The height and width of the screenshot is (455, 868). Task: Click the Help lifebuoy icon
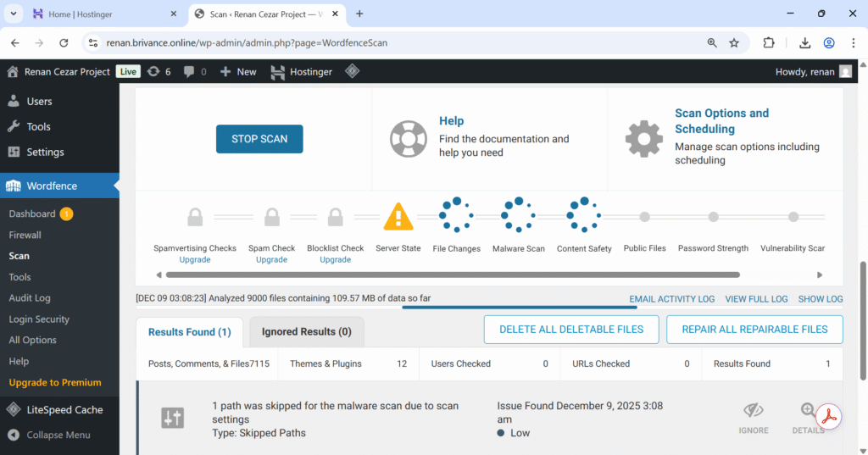click(408, 139)
